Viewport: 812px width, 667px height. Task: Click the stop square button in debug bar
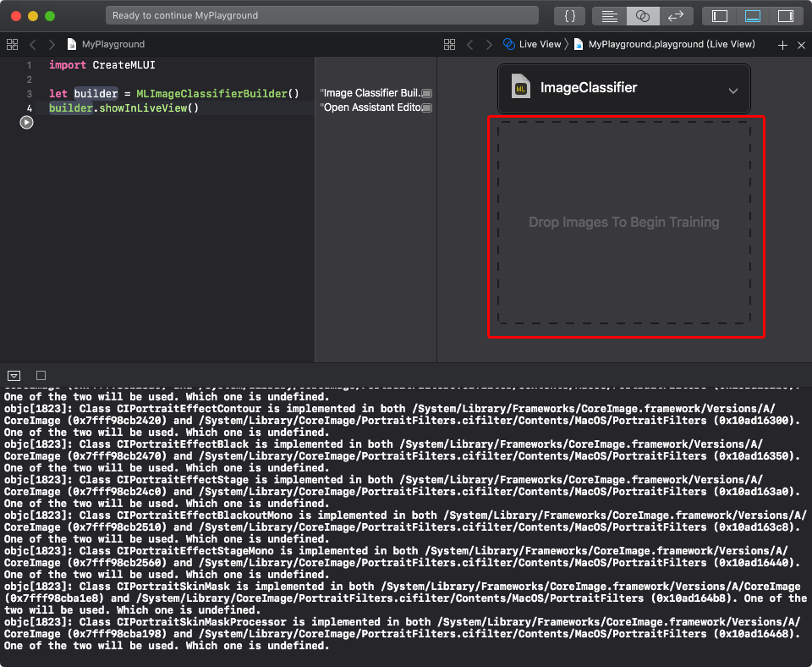pyautogui.click(x=41, y=375)
